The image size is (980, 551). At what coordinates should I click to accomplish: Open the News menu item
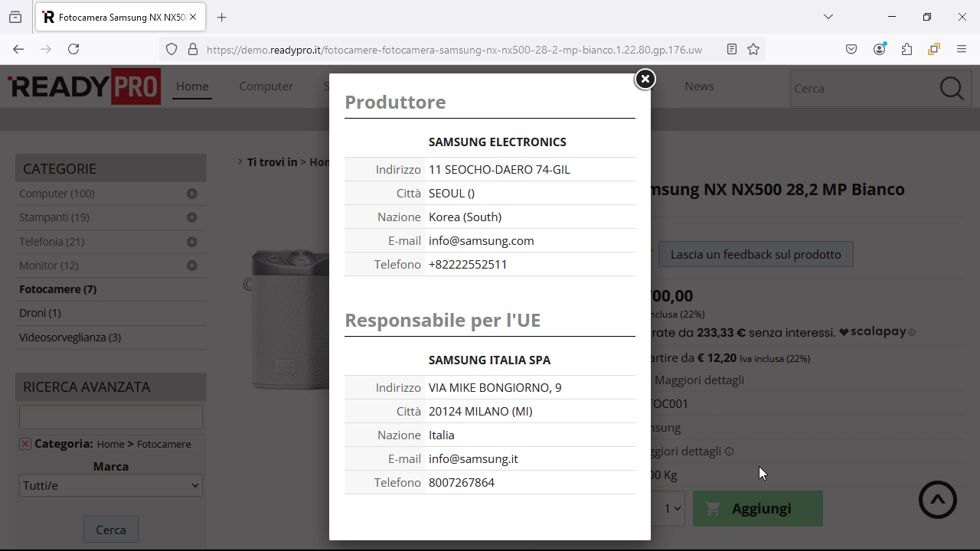[x=699, y=86]
